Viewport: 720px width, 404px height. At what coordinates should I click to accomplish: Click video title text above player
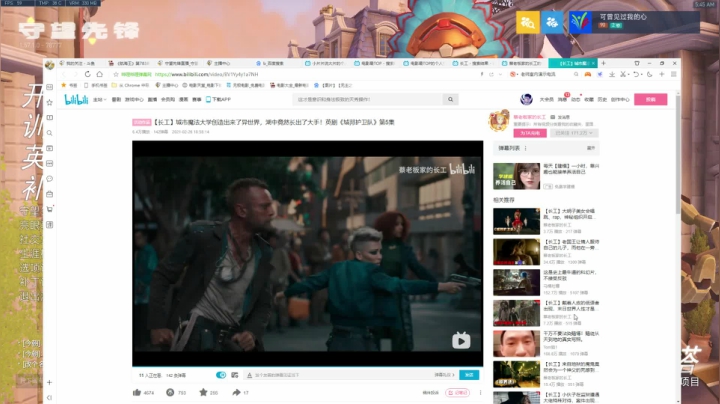pos(274,122)
